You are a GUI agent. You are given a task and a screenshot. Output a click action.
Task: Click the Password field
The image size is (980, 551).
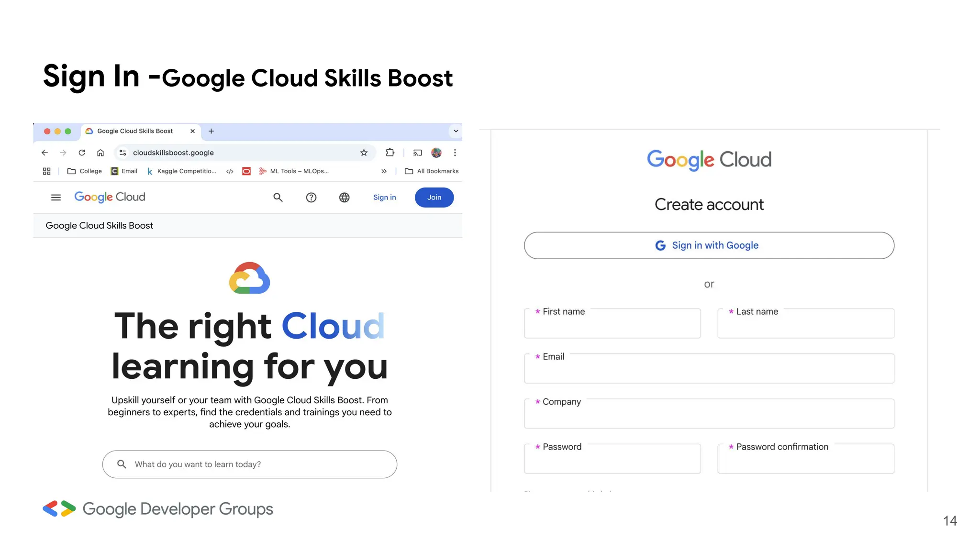coord(612,459)
